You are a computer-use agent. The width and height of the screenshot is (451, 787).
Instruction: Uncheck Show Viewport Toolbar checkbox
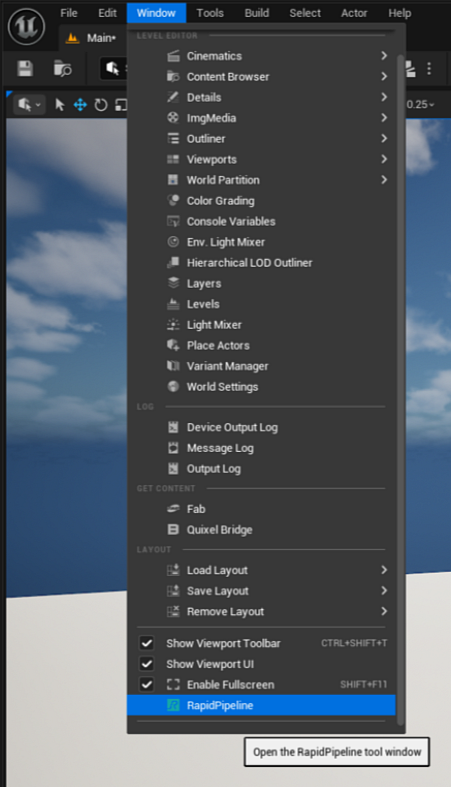pyautogui.click(x=146, y=643)
